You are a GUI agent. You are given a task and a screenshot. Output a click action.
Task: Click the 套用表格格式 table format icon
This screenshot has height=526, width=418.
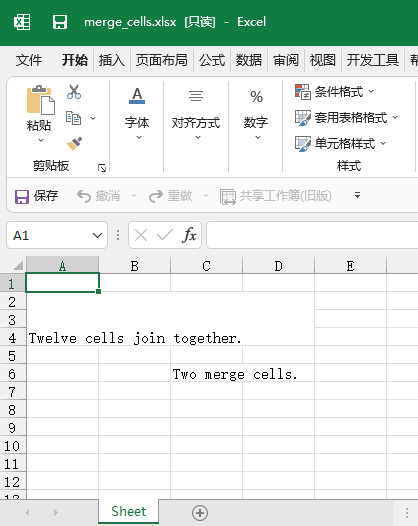(x=303, y=118)
